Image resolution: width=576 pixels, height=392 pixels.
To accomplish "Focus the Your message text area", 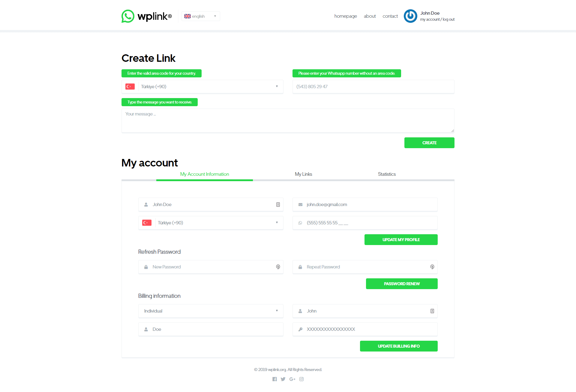I will click(x=288, y=121).
